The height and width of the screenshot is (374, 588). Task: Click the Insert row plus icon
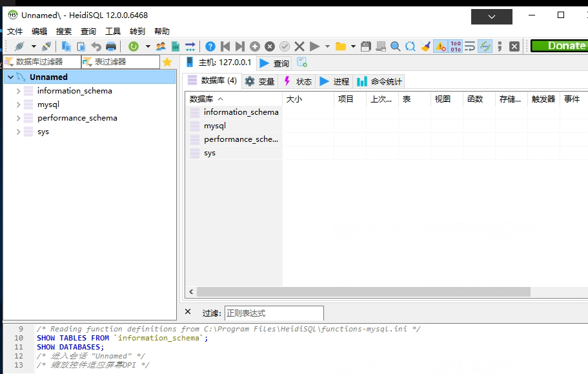coord(255,46)
